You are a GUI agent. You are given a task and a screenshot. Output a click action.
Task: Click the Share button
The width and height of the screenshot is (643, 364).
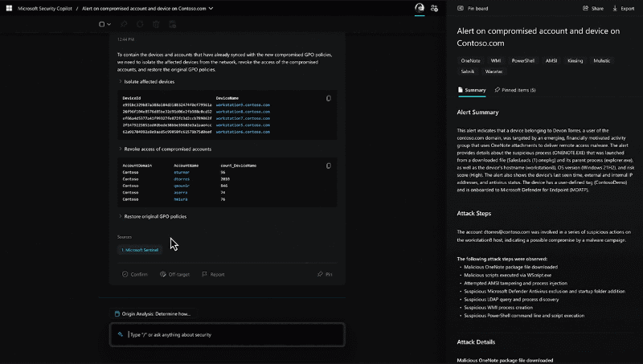click(x=593, y=8)
